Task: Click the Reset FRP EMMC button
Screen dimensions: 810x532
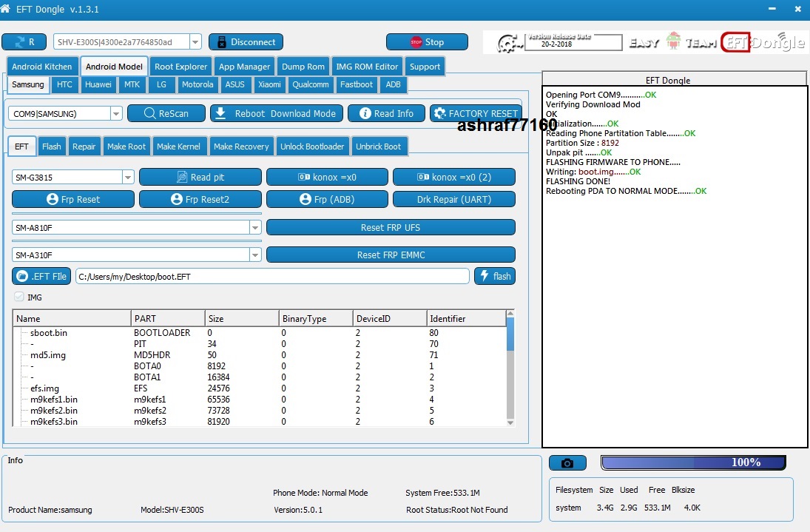Action: [x=391, y=255]
